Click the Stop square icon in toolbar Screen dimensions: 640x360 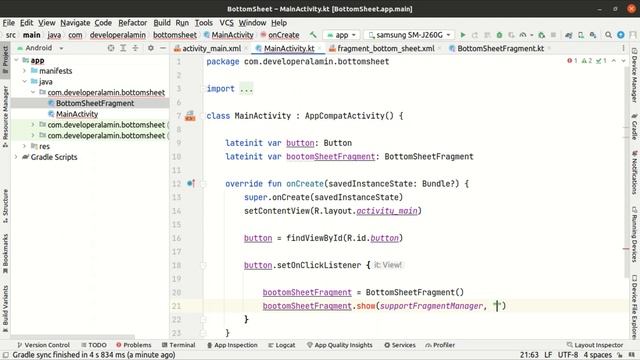pyautogui.click(x=553, y=35)
